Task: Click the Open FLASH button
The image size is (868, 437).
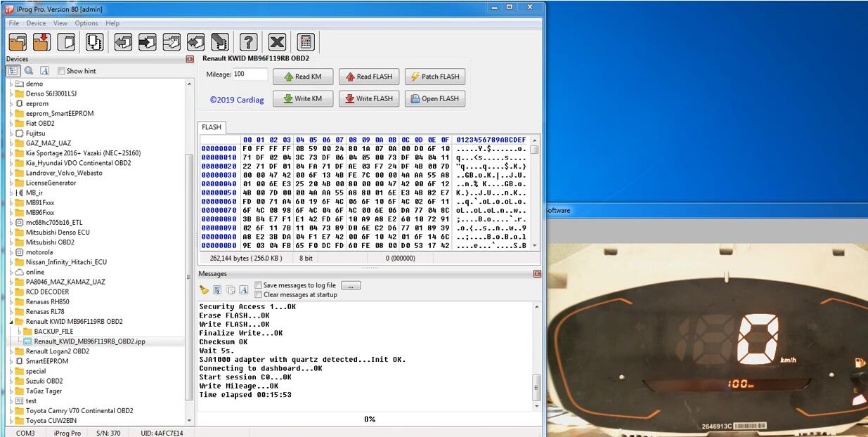Action: tap(435, 98)
